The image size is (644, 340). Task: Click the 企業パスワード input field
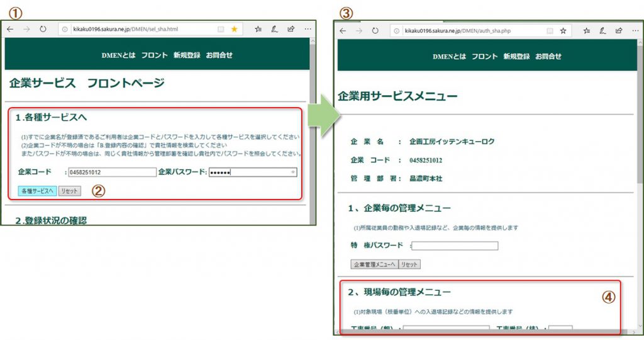253,173
